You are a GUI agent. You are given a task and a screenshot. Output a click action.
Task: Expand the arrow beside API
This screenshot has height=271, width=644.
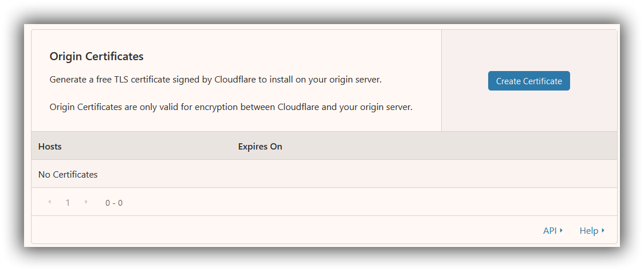pos(561,230)
